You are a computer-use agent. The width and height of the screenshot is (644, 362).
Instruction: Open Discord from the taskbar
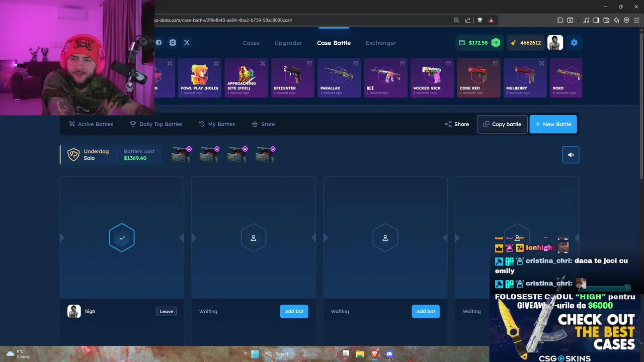(x=389, y=354)
